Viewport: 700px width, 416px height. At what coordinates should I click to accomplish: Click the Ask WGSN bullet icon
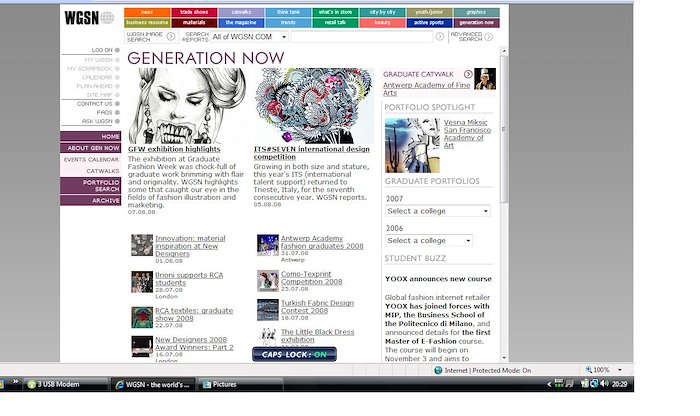pyautogui.click(x=117, y=121)
